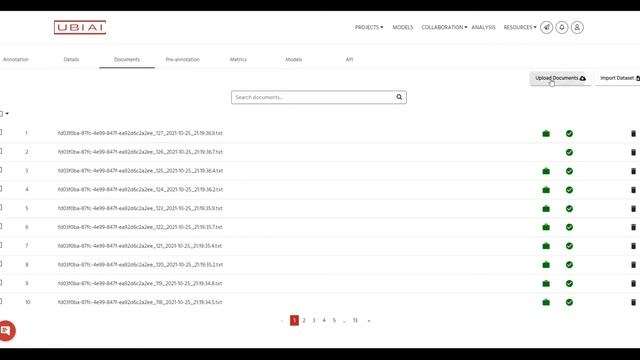Tick the checkbox for document row 5
Screen dimensions: 640x360
(1, 207)
